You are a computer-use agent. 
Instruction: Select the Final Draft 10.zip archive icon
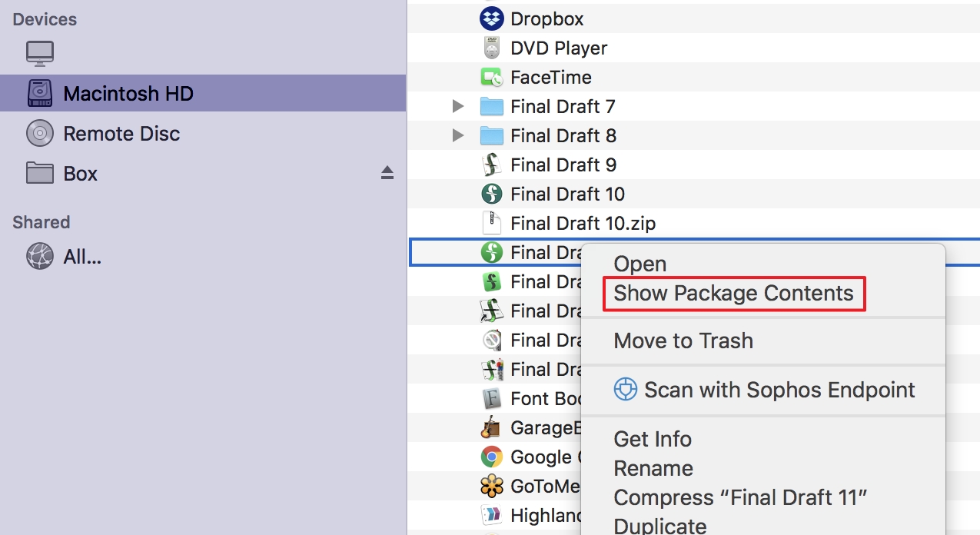pyautogui.click(x=492, y=223)
